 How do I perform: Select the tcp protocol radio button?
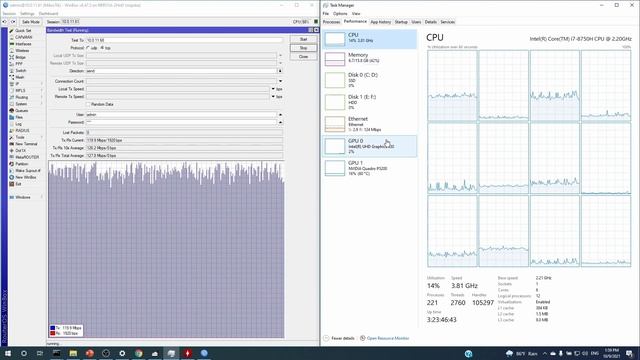pos(102,48)
